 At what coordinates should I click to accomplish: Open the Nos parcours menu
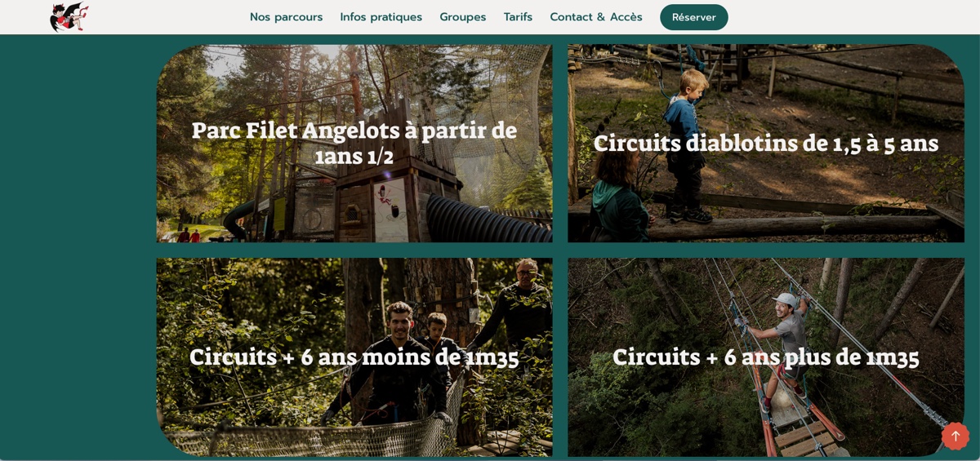286,17
